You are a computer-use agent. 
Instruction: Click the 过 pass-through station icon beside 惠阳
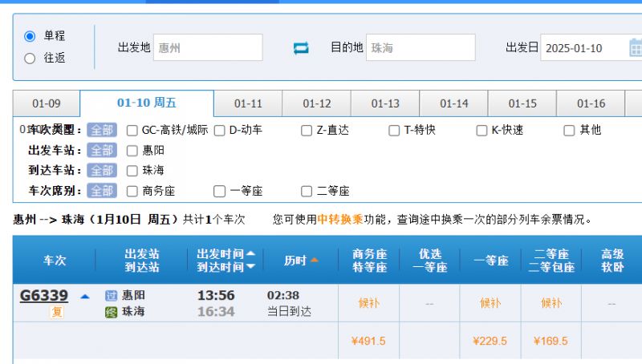point(112,296)
